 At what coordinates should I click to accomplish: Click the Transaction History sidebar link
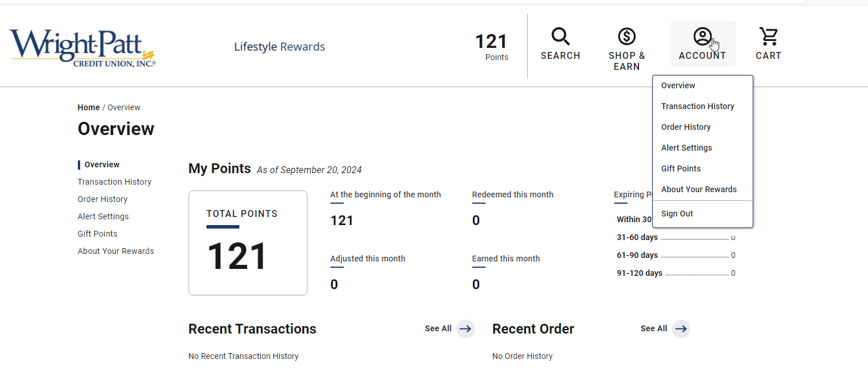114,181
